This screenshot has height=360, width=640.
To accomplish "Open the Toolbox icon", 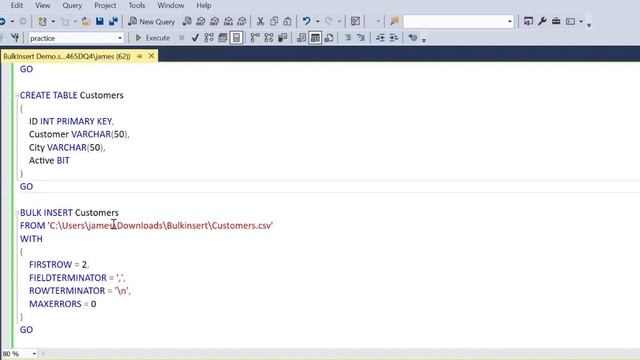I will click(556, 21).
